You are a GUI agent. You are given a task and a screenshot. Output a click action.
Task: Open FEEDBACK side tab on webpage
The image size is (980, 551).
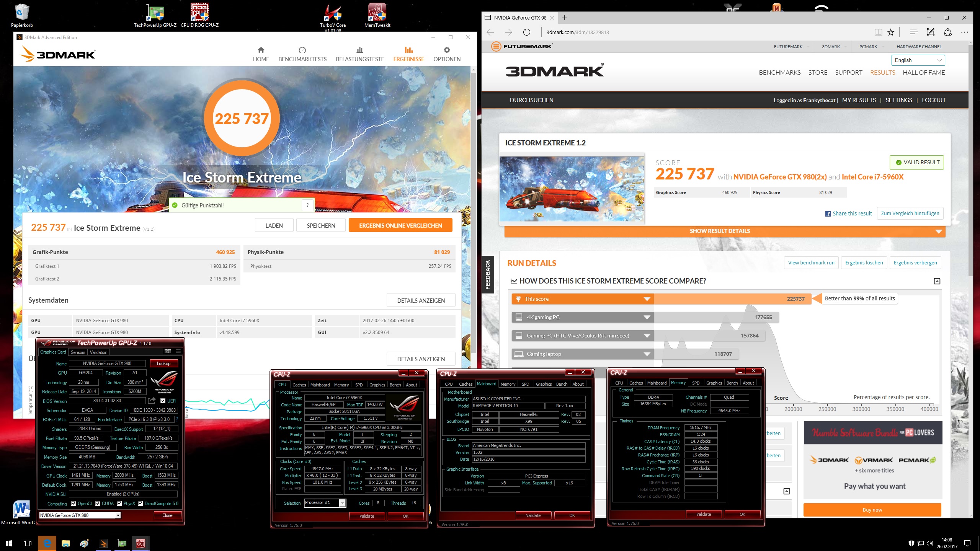point(487,274)
